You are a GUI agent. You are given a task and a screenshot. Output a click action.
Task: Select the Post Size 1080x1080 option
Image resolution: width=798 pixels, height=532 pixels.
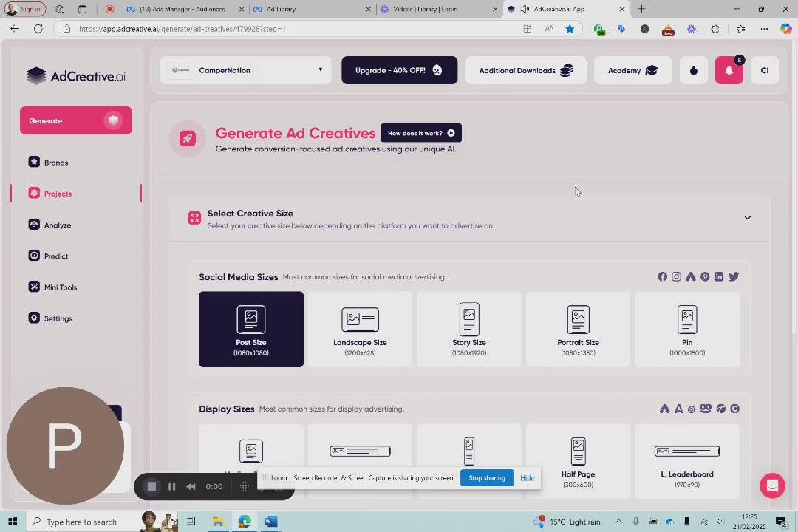(x=251, y=329)
